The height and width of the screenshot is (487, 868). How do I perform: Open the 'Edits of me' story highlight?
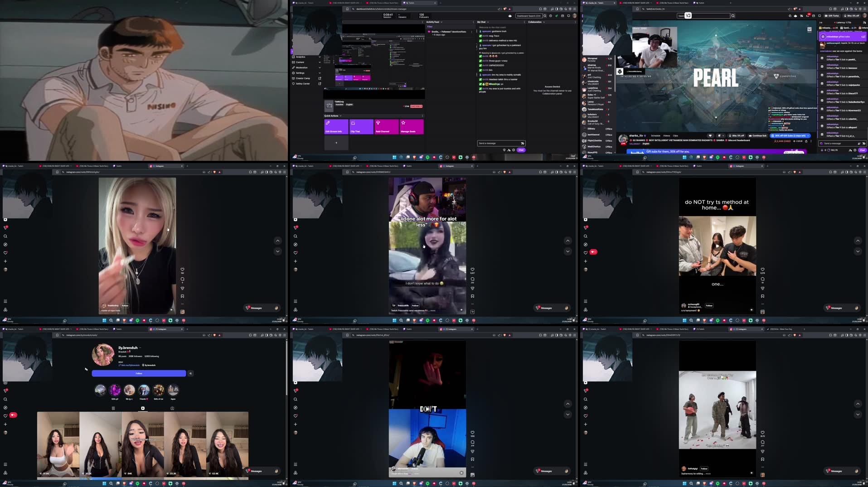pyautogui.click(x=158, y=390)
